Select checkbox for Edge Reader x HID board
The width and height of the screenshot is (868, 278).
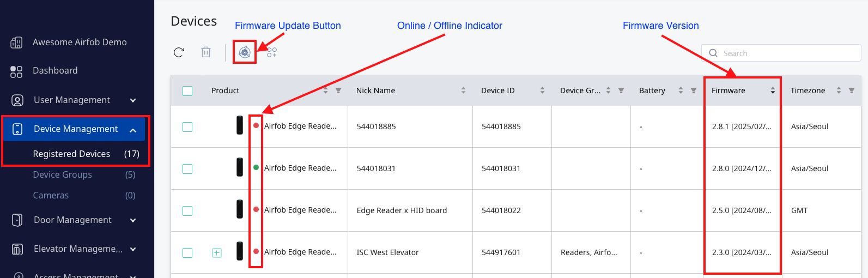pyautogui.click(x=187, y=211)
